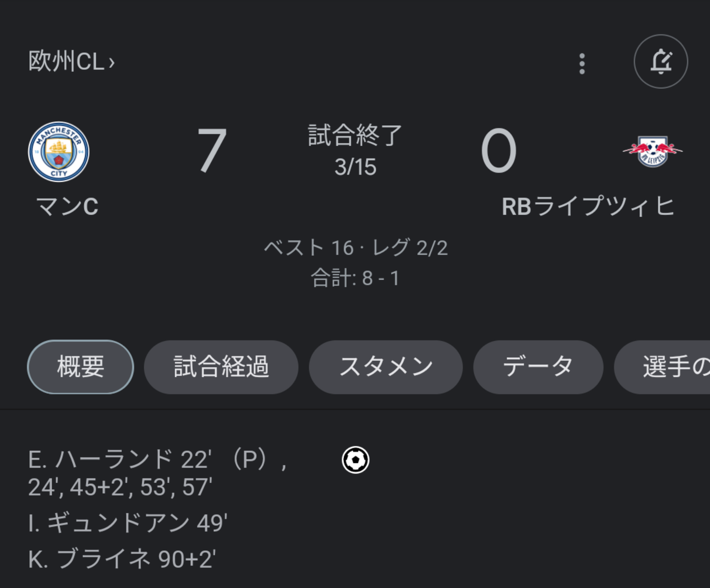This screenshot has height=588, width=710.
Task: Tap the K. ブライネ 90+2' goal entry
Action: point(122,559)
